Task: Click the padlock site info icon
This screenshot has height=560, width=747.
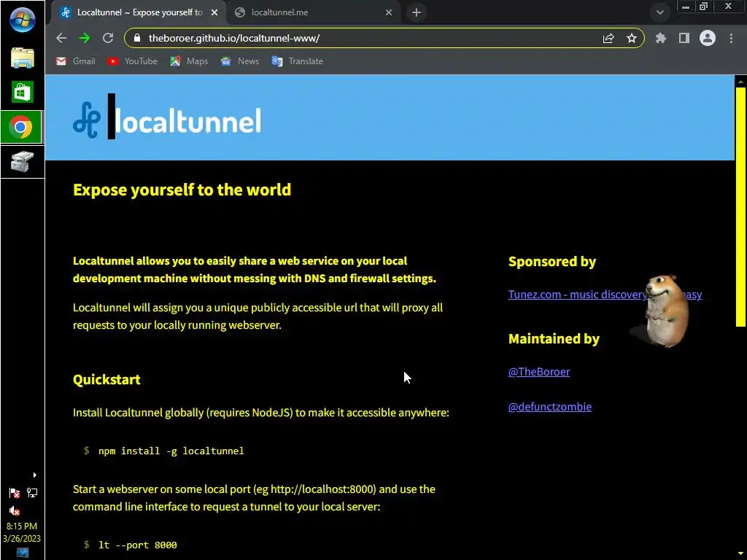Action: point(137,38)
